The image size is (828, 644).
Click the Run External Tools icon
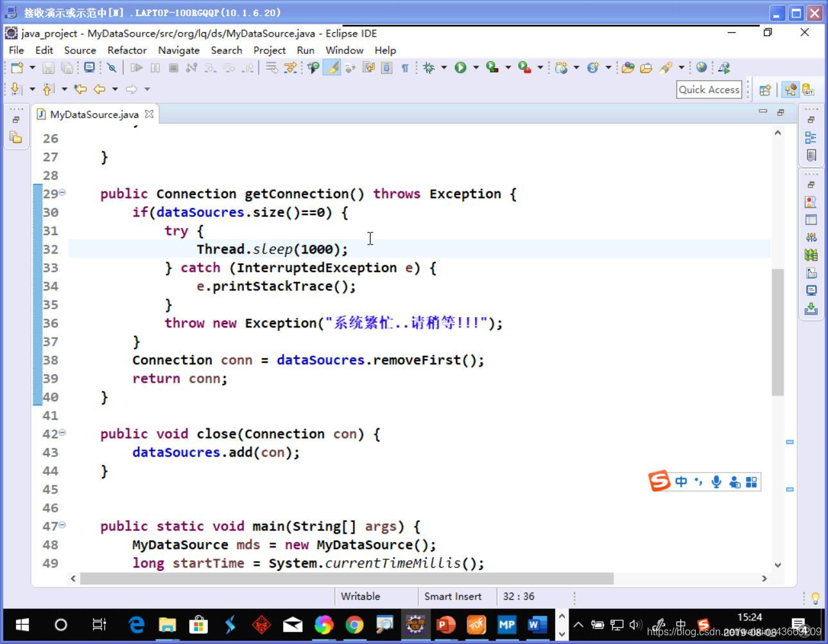tap(524, 67)
